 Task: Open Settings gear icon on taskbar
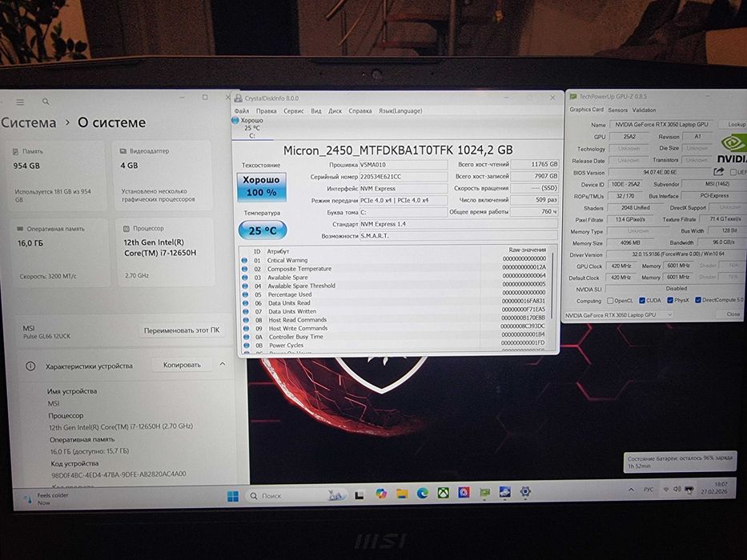coord(525,491)
